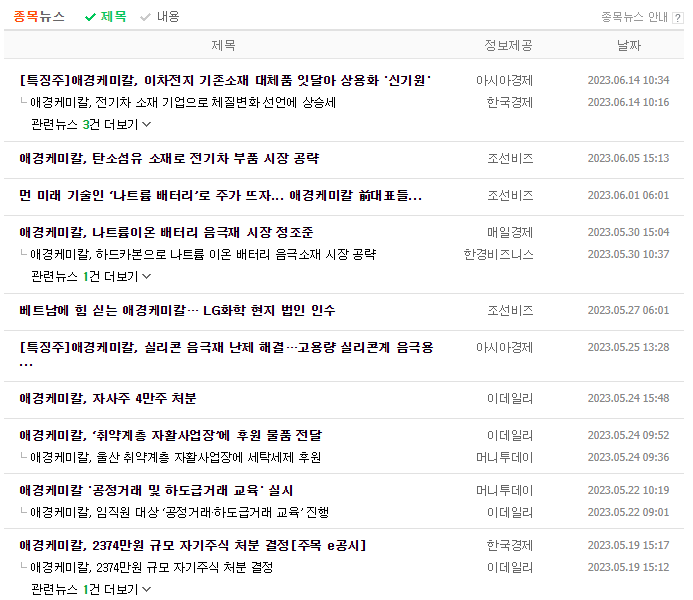Open 하드카본으로 나트륨 이온 배터리 음극소재 article
The image size is (693, 600).
(x=203, y=254)
